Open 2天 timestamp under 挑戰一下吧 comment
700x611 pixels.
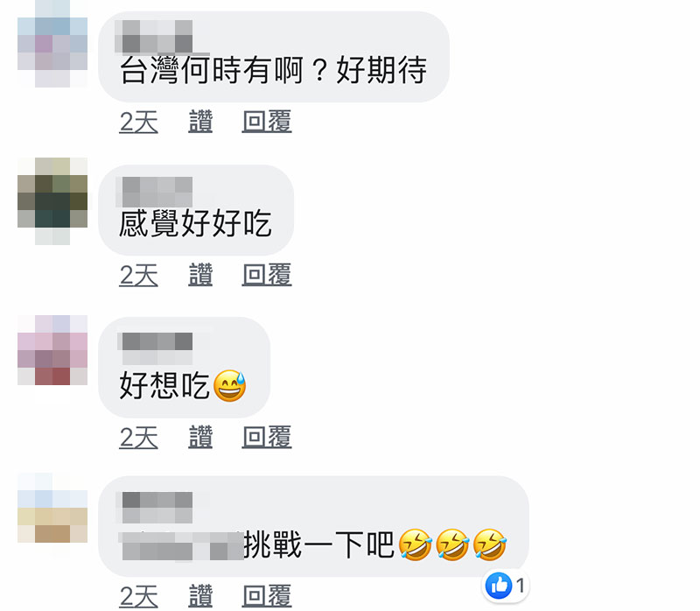[x=139, y=596]
